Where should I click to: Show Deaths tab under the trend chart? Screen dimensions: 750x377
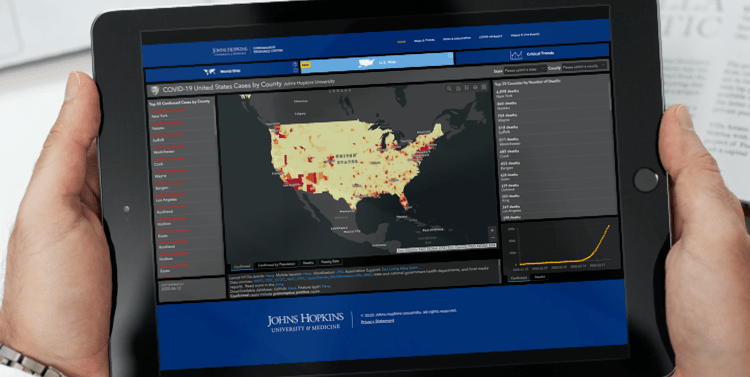point(540,277)
